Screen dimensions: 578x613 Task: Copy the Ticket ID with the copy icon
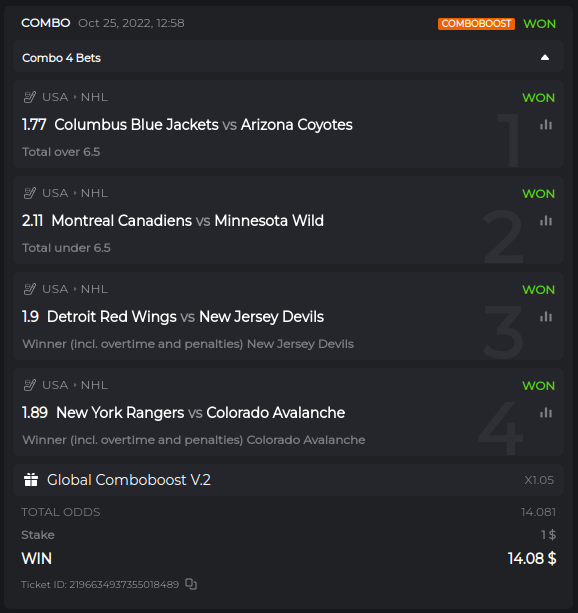pos(191,584)
